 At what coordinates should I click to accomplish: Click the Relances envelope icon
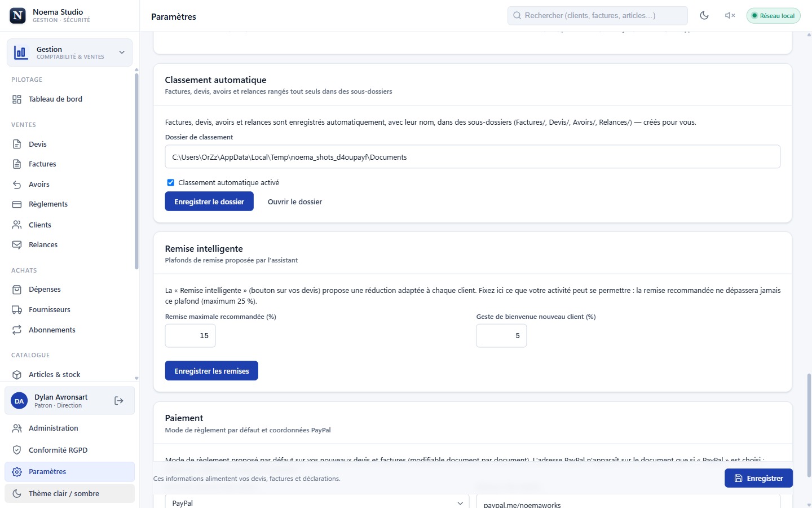(17, 245)
